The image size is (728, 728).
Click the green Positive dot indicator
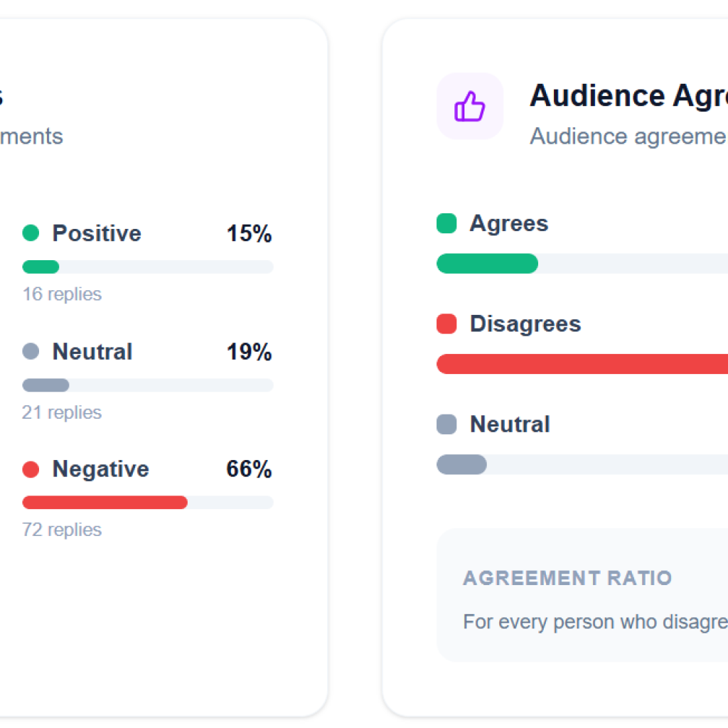click(31, 232)
